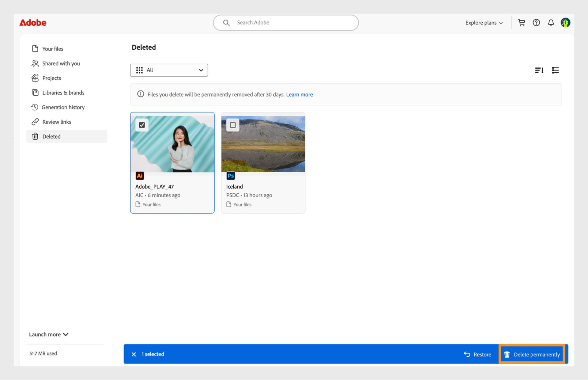Select Shared with you in sidebar
This screenshot has height=380, width=588.
click(x=61, y=63)
